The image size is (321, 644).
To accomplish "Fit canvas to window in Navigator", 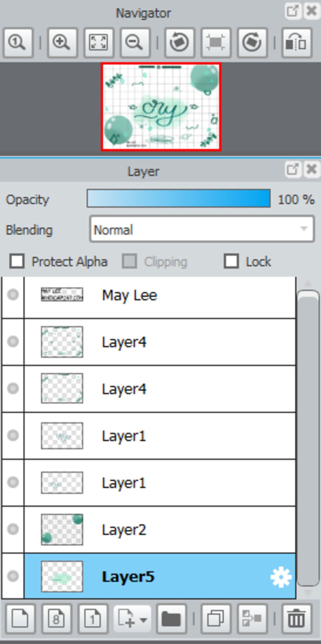I will pos(98,43).
